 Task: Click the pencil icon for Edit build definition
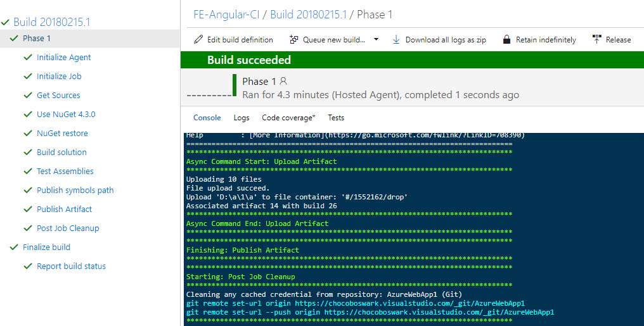pos(198,40)
